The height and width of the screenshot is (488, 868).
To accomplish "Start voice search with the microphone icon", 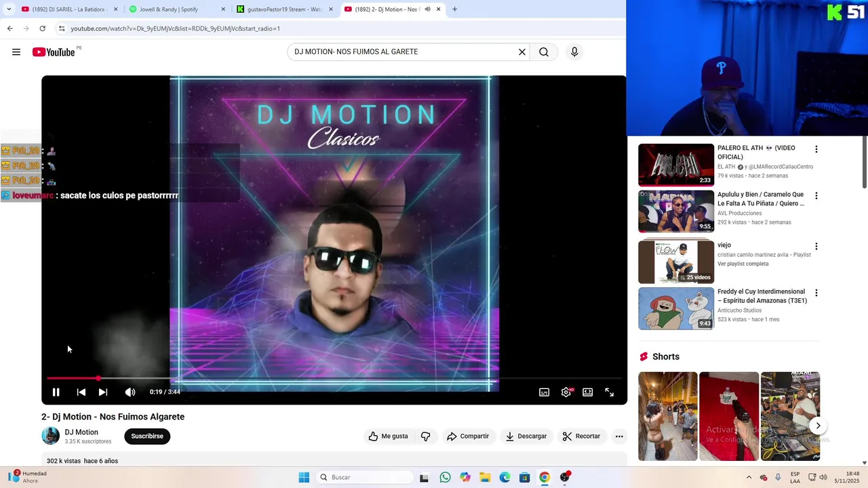I will [574, 52].
